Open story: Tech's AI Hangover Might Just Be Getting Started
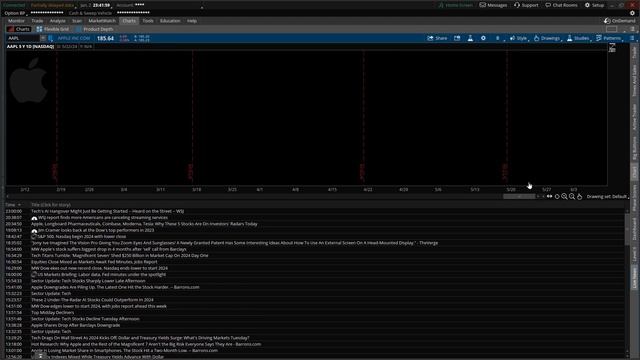 pyautogui.click(x=107, y=211)
